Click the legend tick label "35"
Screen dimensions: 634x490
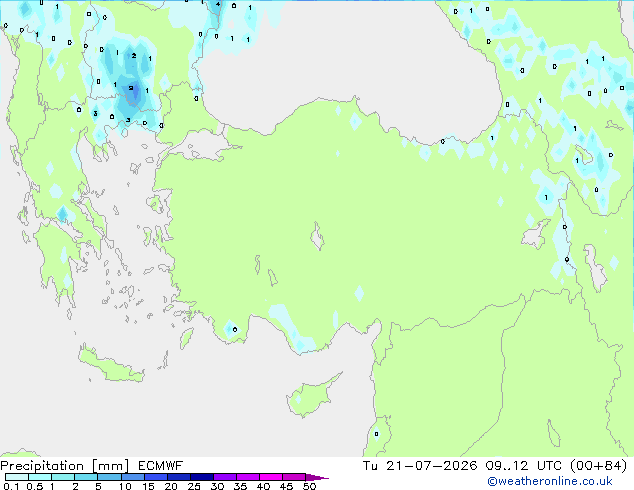(x=240, y=486)
